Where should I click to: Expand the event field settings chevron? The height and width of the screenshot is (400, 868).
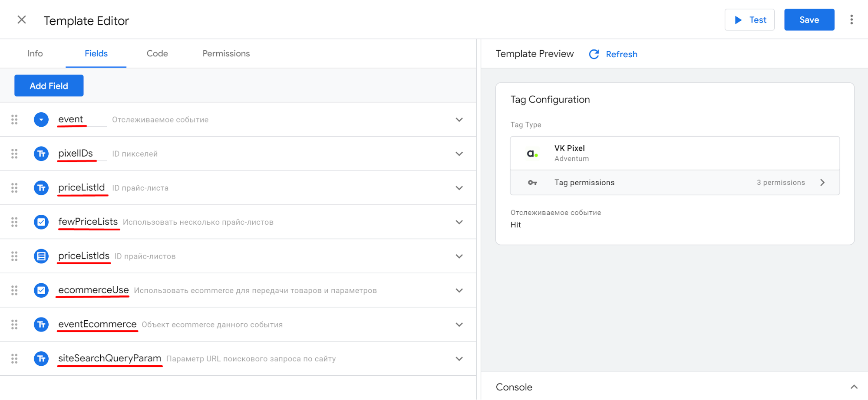[459, 120]
